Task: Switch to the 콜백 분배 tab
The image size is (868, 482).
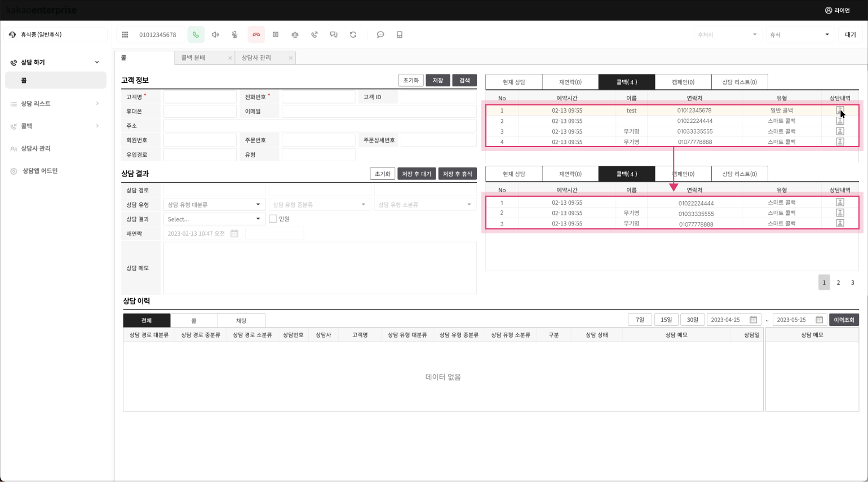Action: tap(193, 58)
